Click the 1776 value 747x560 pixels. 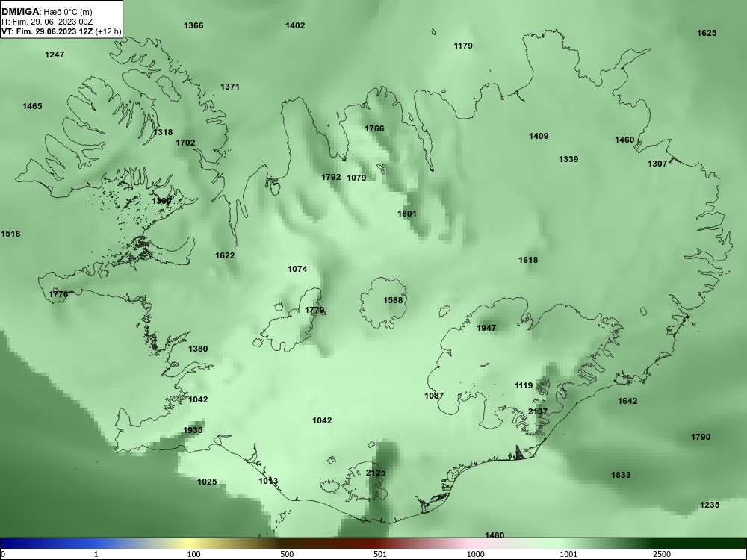tap(58, 295)
